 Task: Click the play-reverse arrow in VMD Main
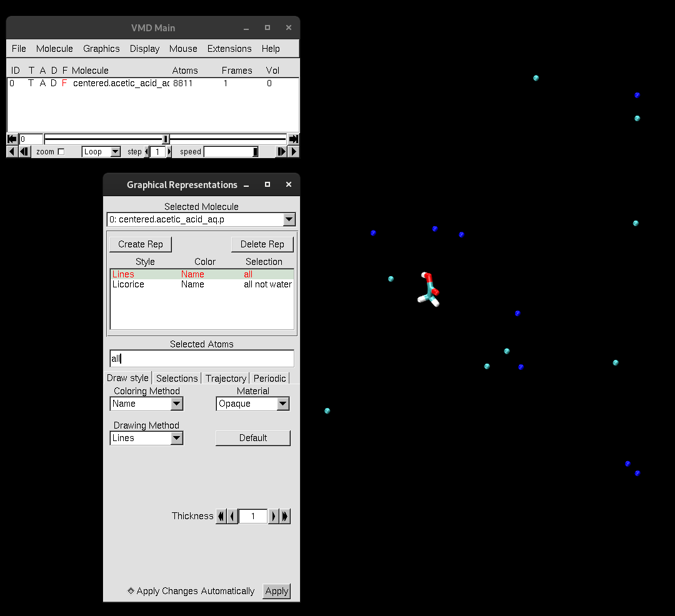point(11,151)
